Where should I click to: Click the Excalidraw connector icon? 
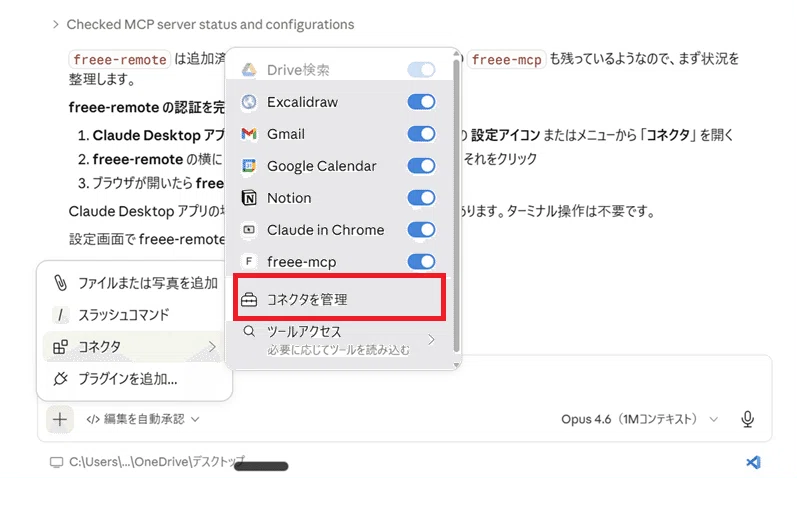(249, 102)
